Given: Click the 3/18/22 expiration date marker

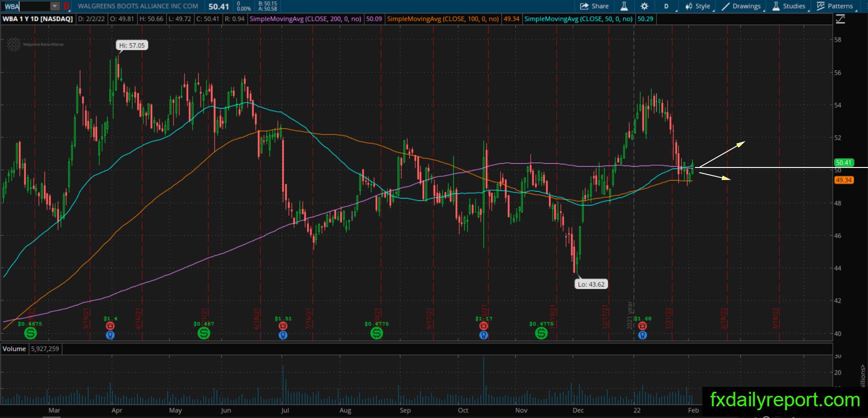Looking at the screenshot, I should coord(775,319).
